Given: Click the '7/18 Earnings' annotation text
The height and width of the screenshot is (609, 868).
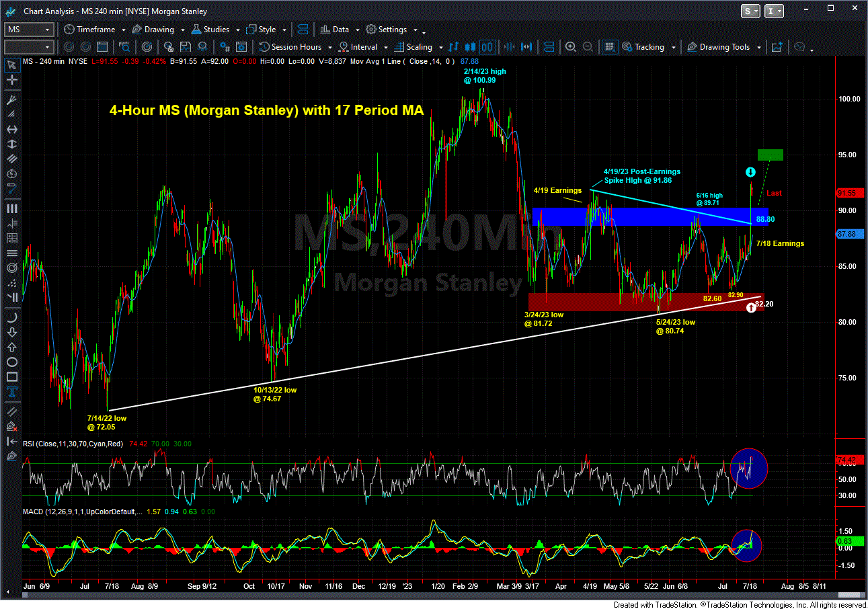Looking at the screenshot, I should (780, 243).
